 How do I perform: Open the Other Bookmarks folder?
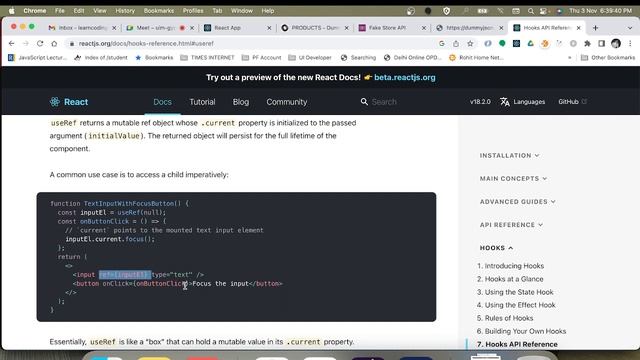(x=608, y=58)
